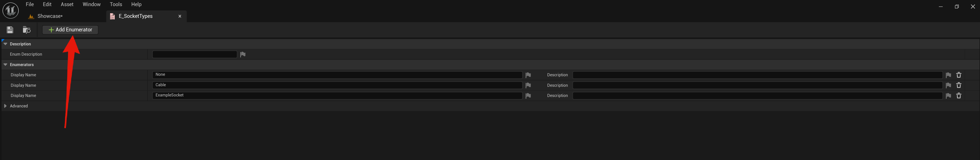Click the flag icon next to ExampleSocket display name
The height and width of the screenshot is (160, 980).
click(528, 96)
